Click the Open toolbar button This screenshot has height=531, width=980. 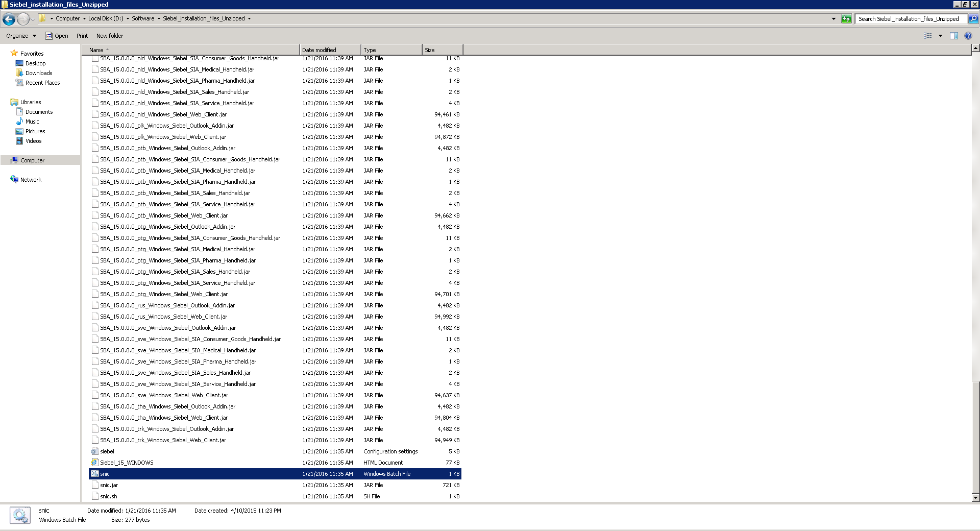(x=57, y=36)
